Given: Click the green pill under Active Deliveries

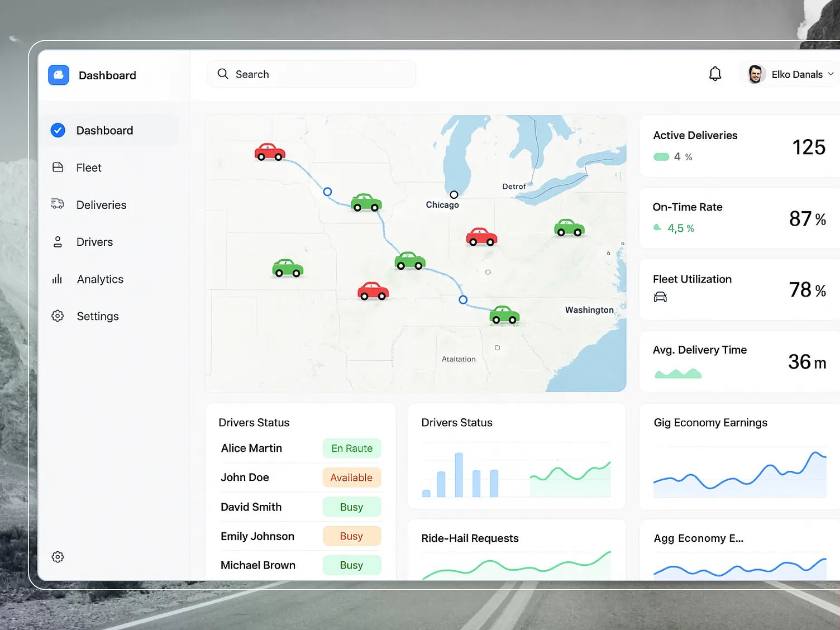Looking at the screenshot, I should point(661,157).
